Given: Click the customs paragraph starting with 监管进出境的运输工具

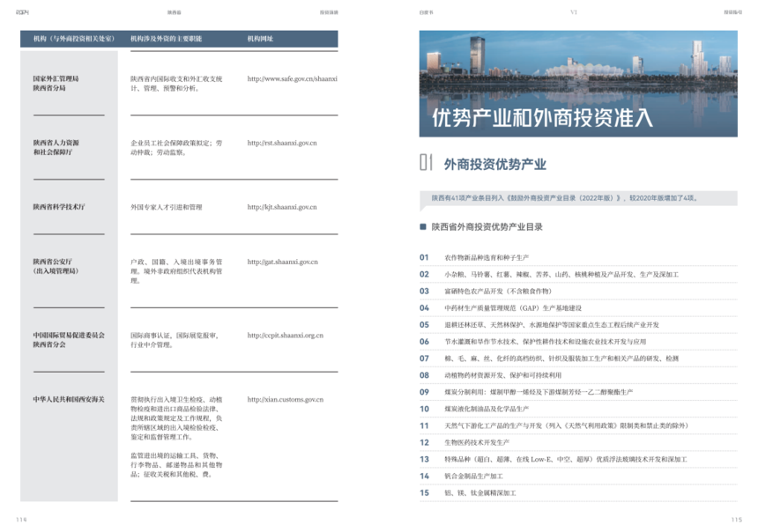Looking at the screenshot, I should [x=176, y=465].
